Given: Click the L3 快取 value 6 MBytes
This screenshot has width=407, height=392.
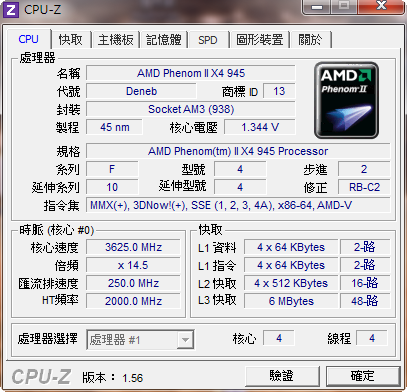Looking at the screenshot, I should click(291, 301).
